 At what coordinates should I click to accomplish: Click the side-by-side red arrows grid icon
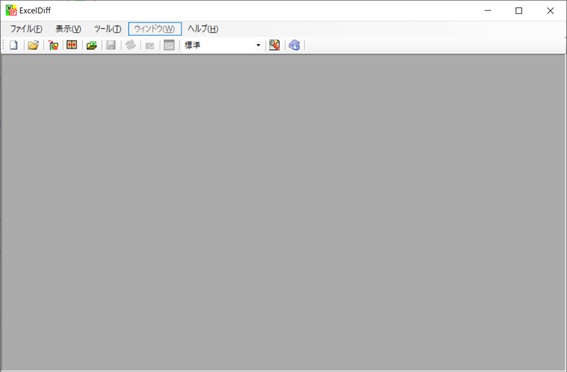click(72, 45)
